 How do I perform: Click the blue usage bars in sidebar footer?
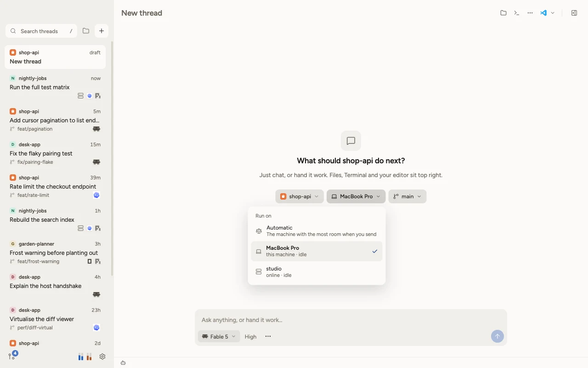pos(81,356)
